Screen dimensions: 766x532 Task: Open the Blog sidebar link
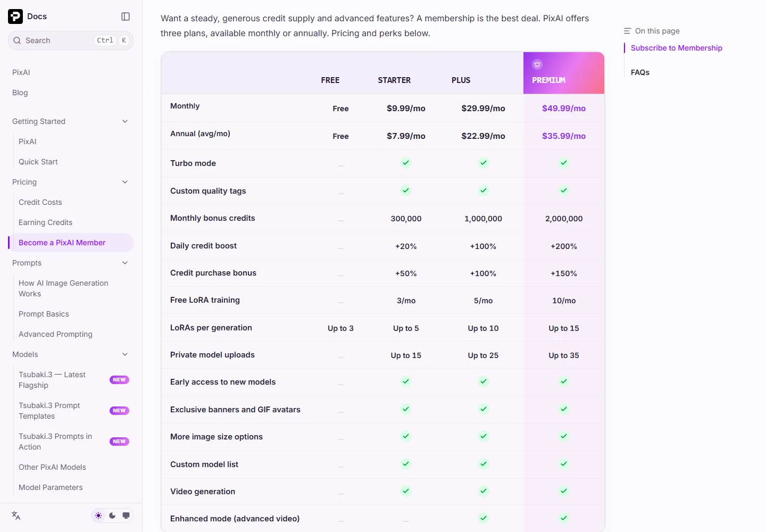(20, 93)
